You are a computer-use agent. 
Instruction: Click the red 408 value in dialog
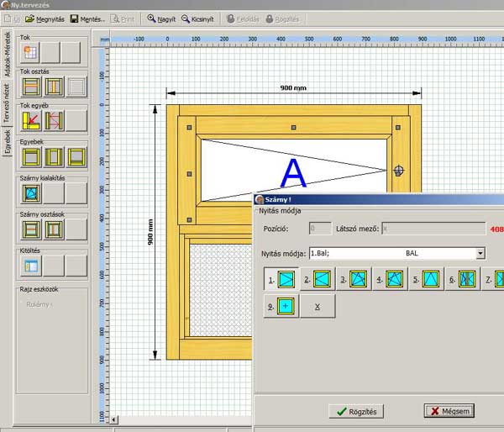[x=497, y=229]
